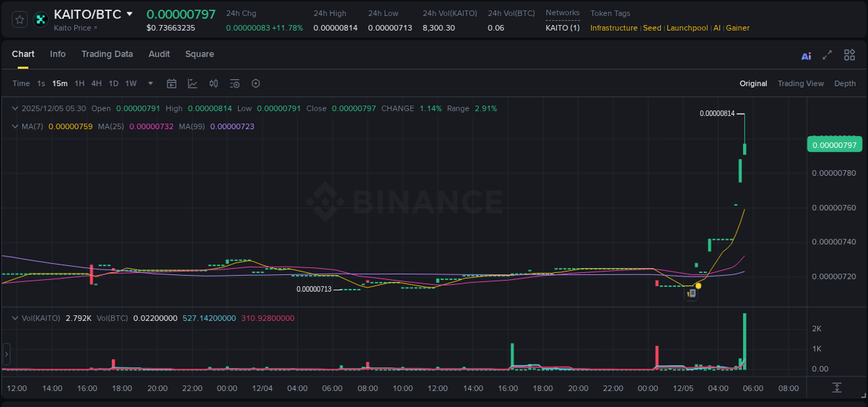868x407 pixels.
Task: Open the widgets layout icon top right
Action: coord(849,55)
